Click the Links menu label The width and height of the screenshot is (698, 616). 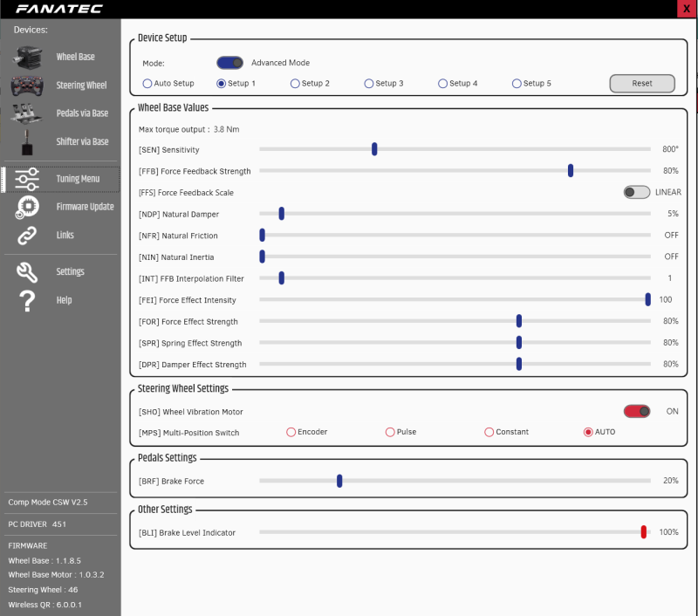tap(65, 235)
